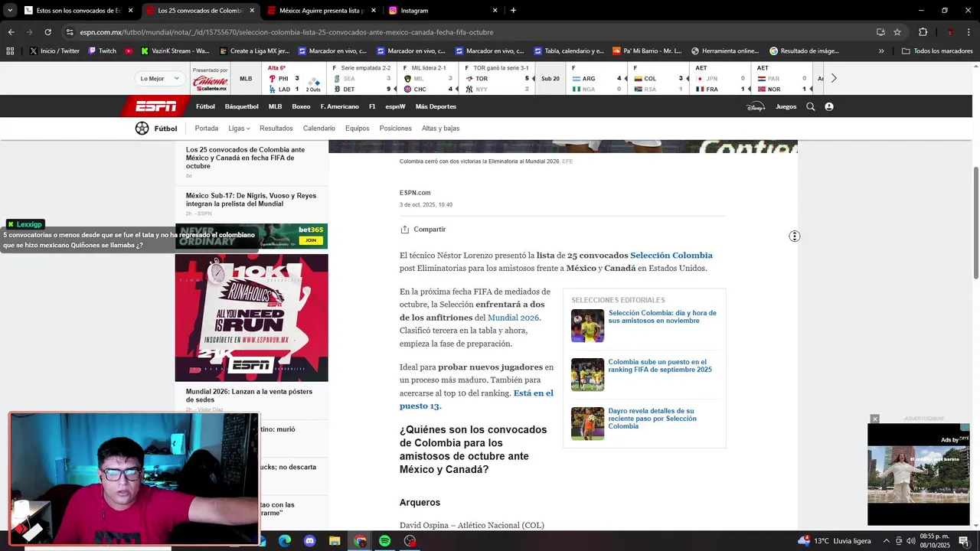The height and width of the screenshot is (551, 980).
Task: Expand the Ligas submenu
Action: point(239,129)
